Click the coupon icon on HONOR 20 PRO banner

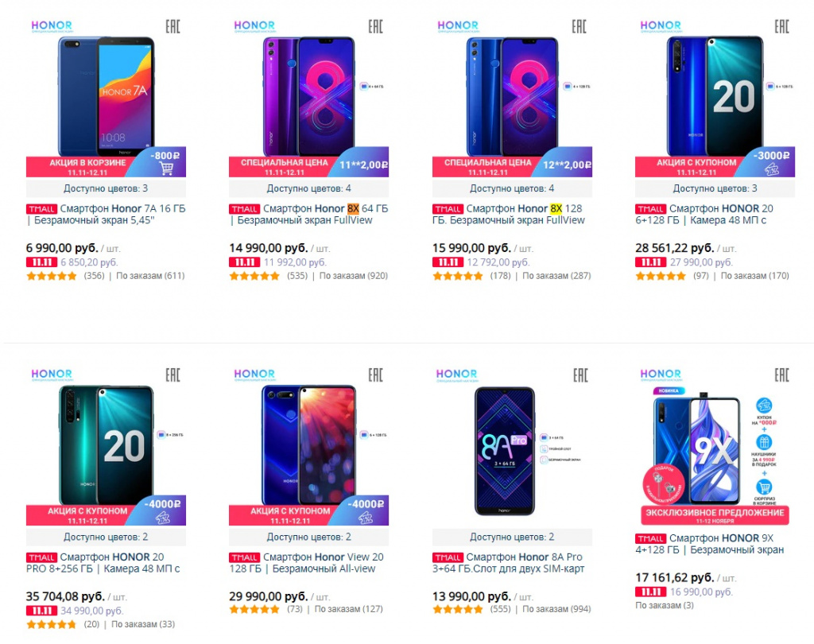pos(165,518)
